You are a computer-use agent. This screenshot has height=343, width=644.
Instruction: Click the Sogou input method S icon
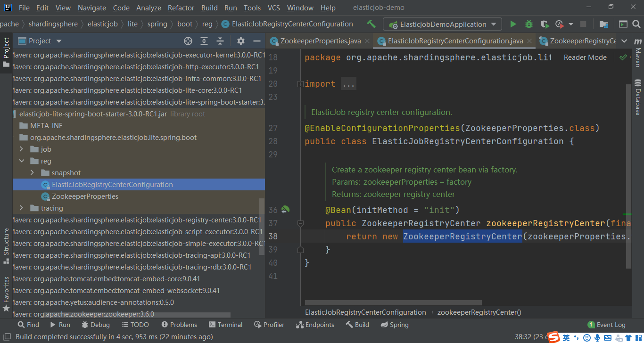(x=553, y=337)
